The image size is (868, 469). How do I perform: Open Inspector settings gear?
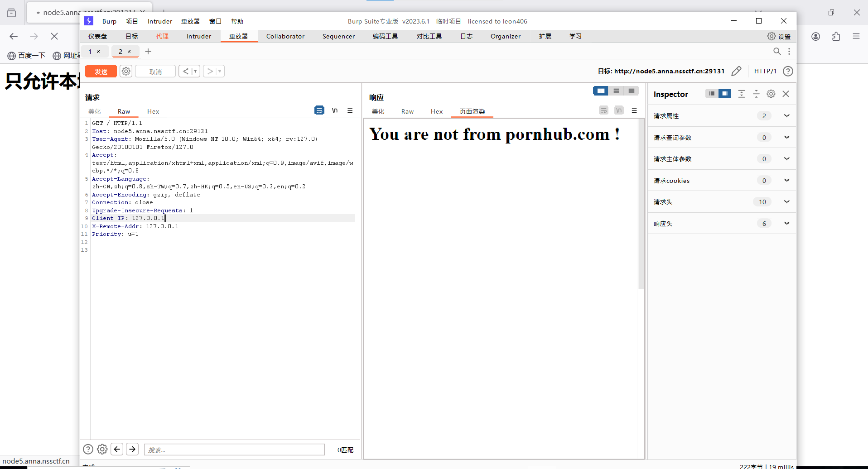click(x=771, y=94)
